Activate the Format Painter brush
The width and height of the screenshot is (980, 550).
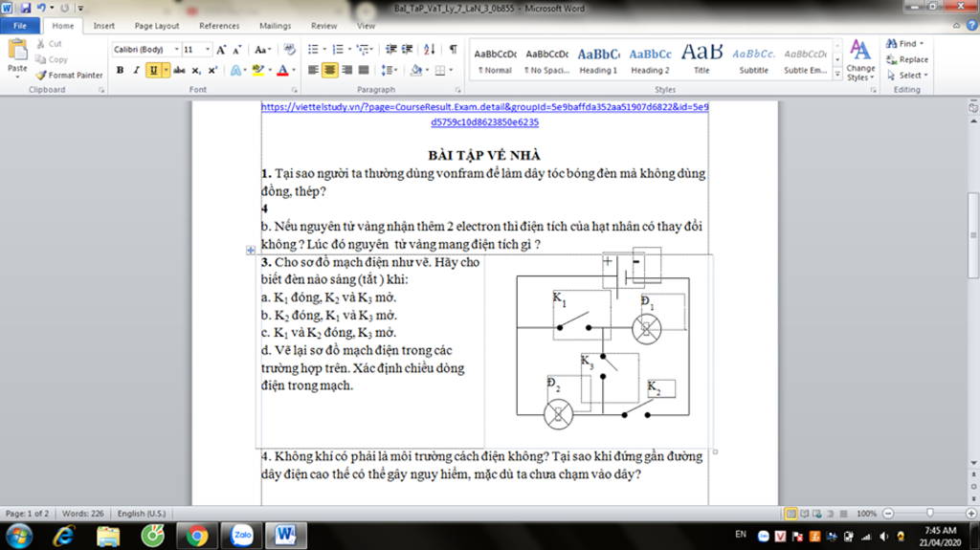[69, 75]
